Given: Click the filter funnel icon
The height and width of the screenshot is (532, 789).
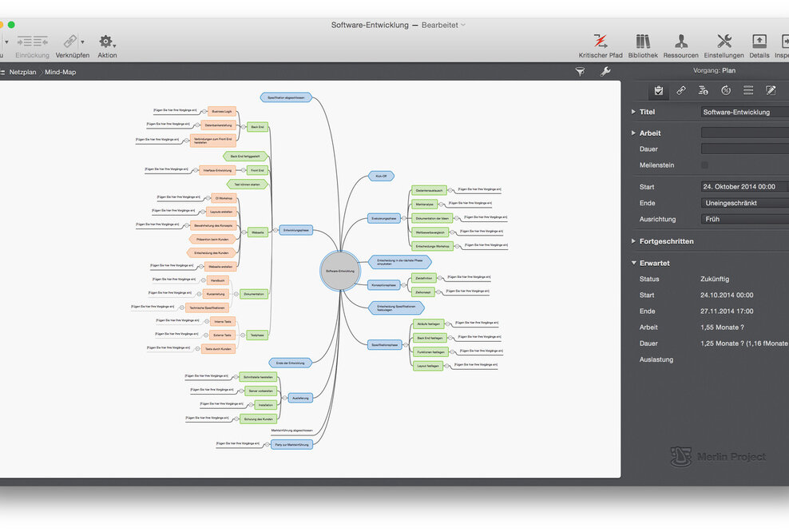Looking at the screenshot, I should [580, 72].
